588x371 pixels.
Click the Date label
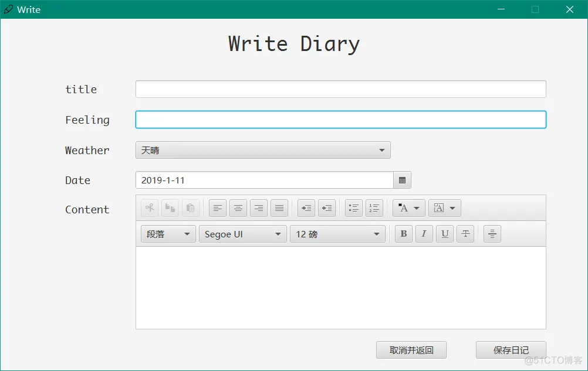(x=77, y=180)
